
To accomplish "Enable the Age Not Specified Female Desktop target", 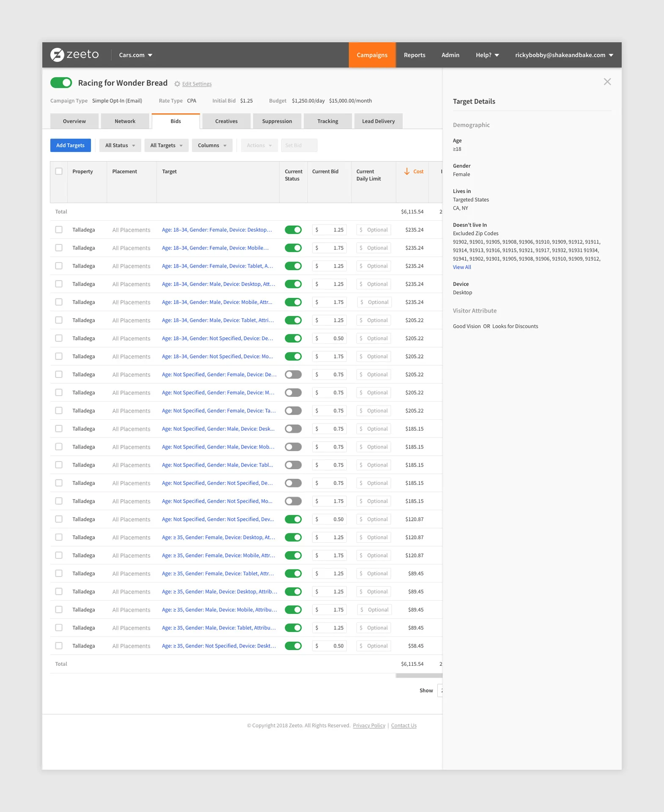I will [x=293, y=375].
